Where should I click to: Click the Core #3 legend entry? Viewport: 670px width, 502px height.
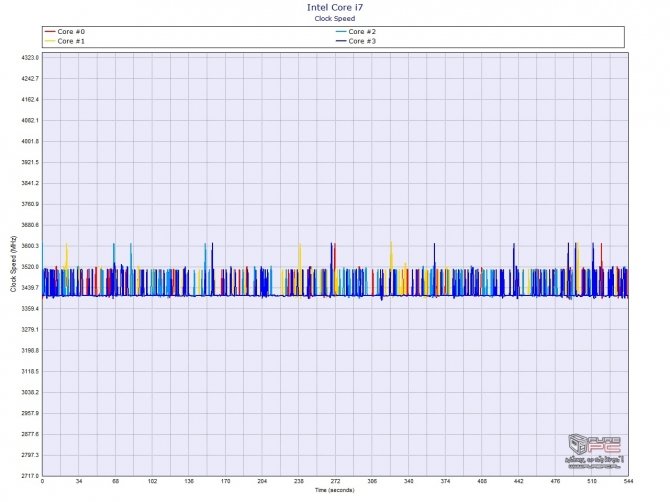356,41
